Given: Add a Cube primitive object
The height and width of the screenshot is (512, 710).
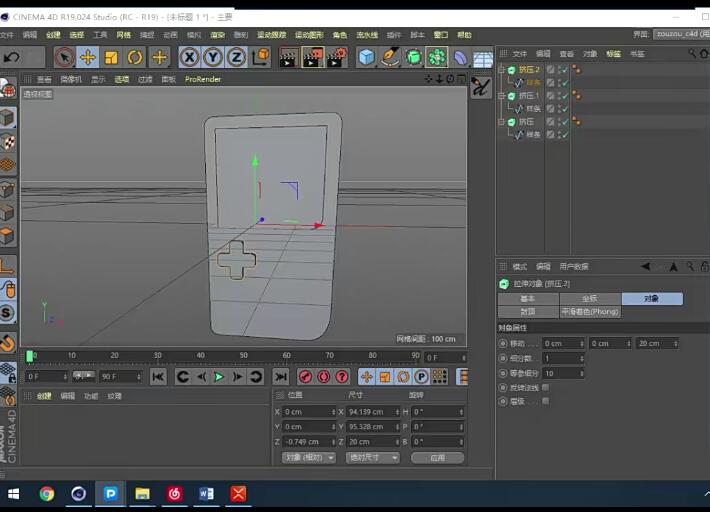Looking at the screenshot, I should [x=367, y=57].
